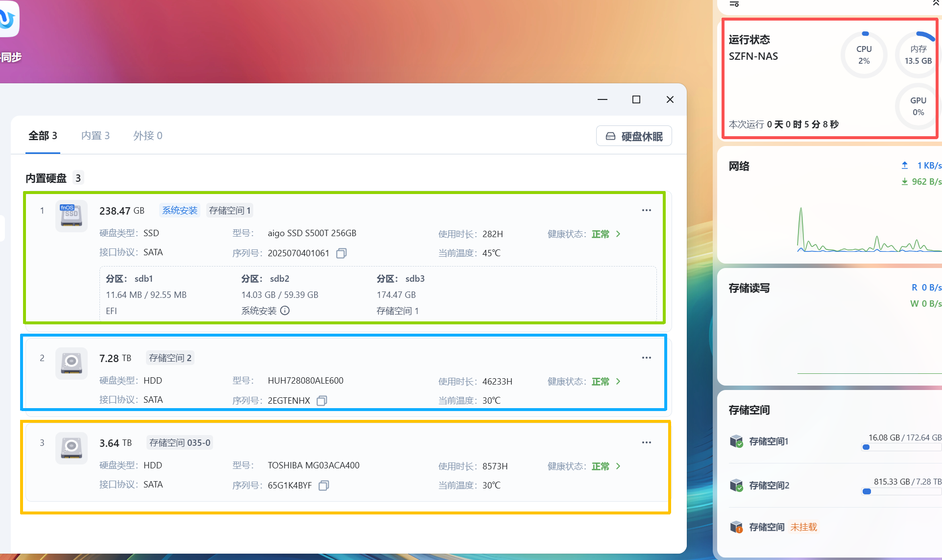Viewport: 942px width, 560px height.
Task: Open more options for the 3.64 TB disk
Action: [646, 442]
